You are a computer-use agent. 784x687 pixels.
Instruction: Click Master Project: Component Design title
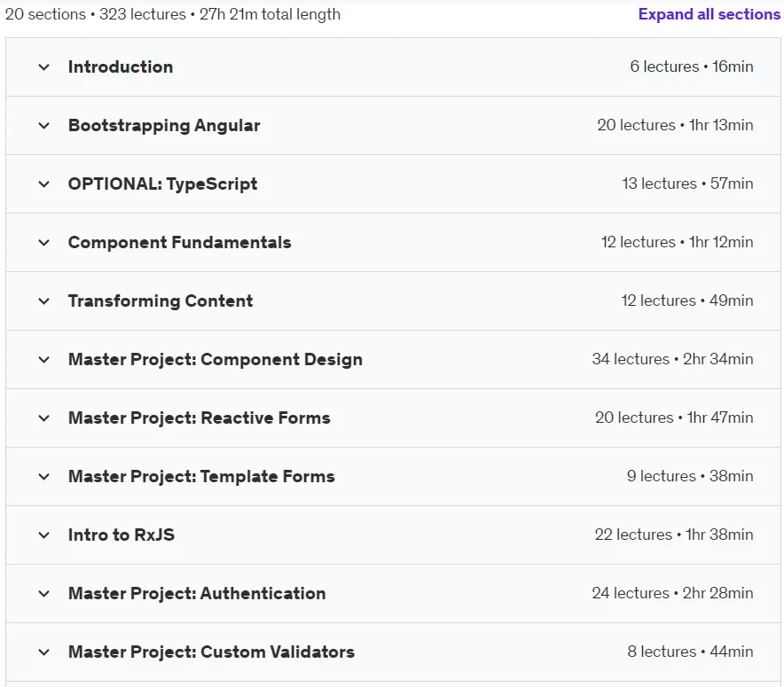point(216,359)
